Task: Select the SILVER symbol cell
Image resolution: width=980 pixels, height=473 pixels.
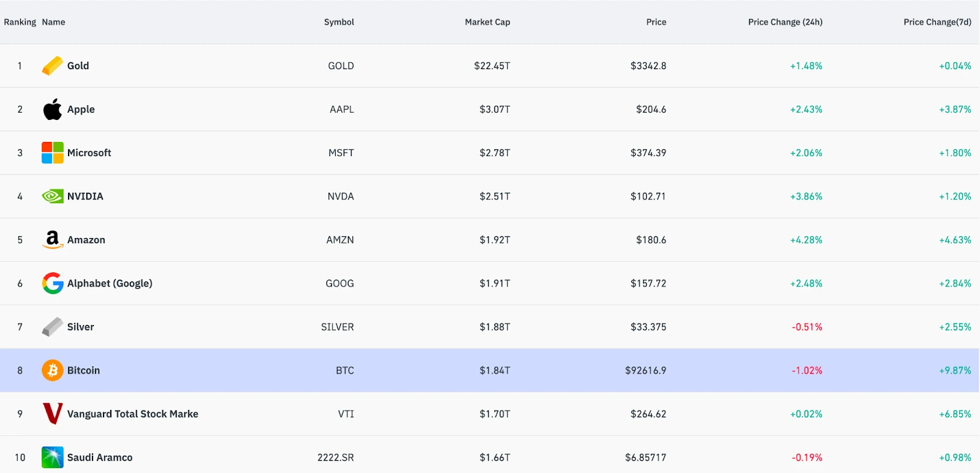Action: [x=337, y=327]
